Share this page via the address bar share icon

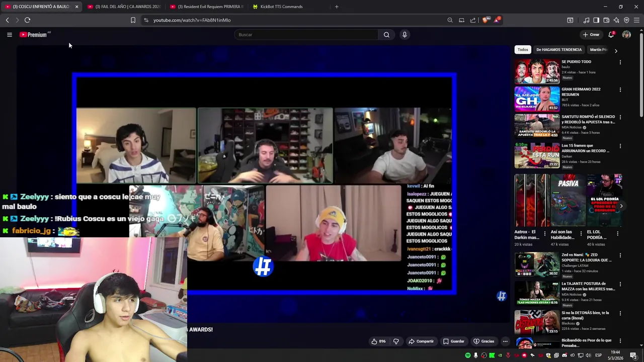point(473,20)
